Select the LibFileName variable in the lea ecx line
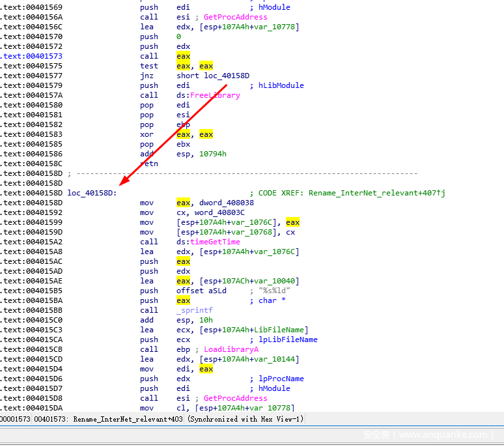The width and height of the screenshot is (504, 447). coord(281,330)
